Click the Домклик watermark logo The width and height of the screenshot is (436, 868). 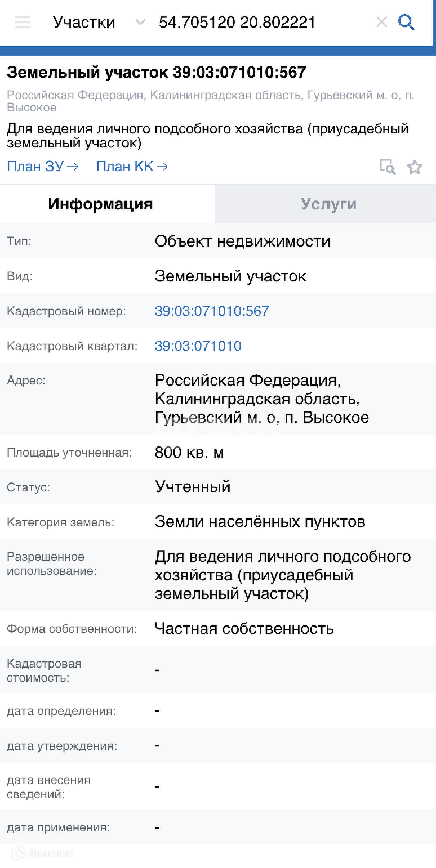(43, 853)
